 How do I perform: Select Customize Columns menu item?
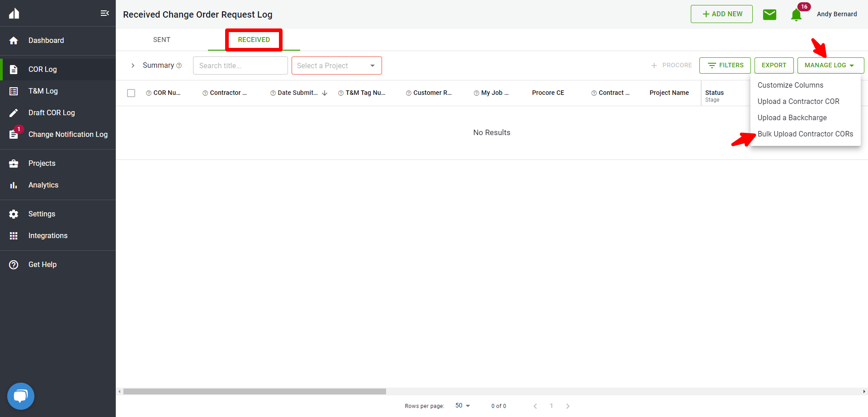pos(790,85)
